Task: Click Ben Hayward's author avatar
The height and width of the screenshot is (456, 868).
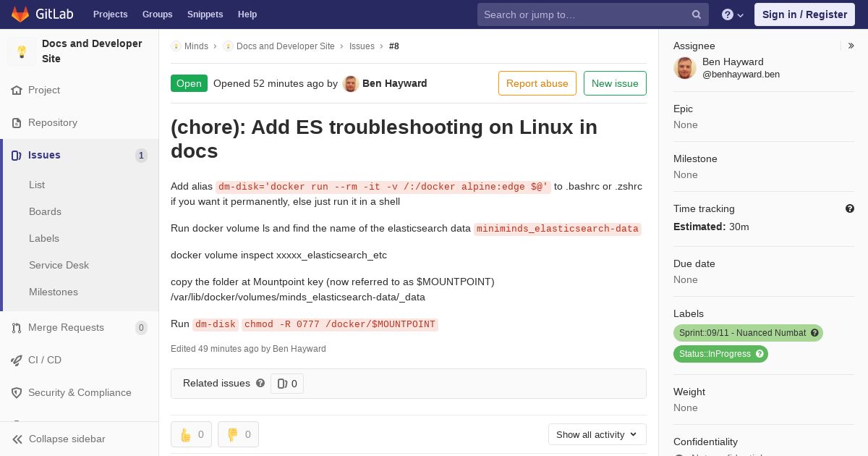Action: [351, 84]
